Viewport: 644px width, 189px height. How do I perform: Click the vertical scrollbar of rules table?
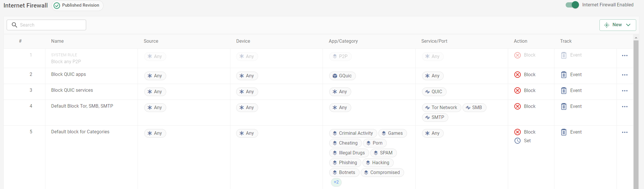coord(636,115)
